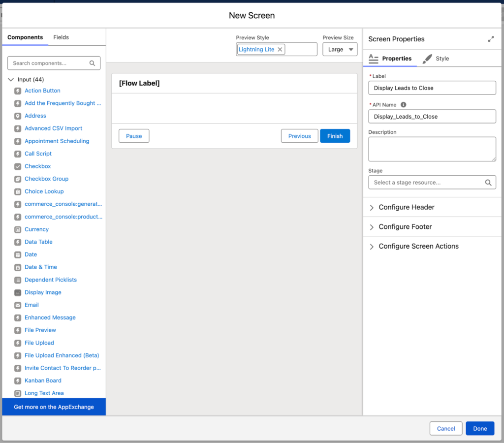Open the Style tab
Image resolution: width=504 pixels, height=443 pixels.
[x=436, y=59]
